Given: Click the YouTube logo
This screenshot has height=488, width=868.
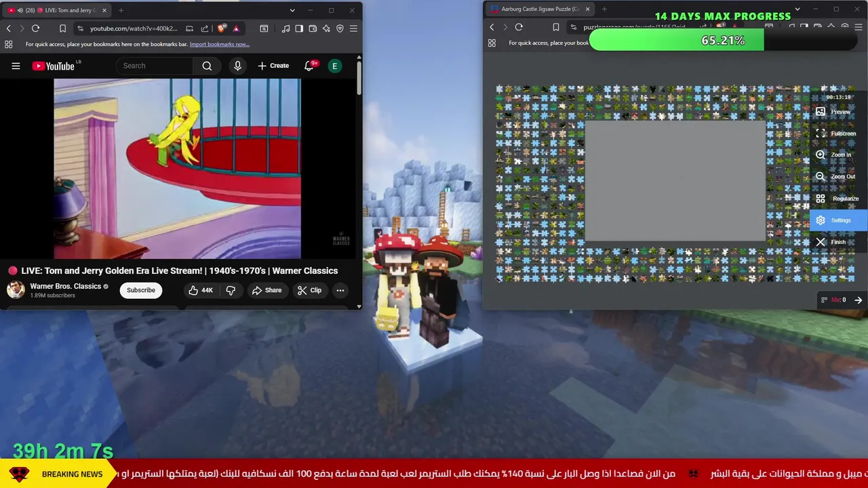Looking at the screenshot, I should coord(54,66).
